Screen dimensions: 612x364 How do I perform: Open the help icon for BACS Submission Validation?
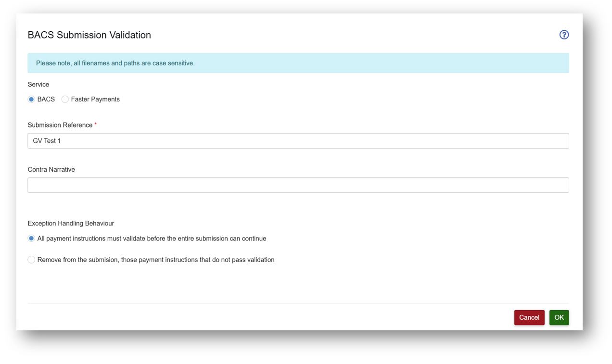click(564, 35)
